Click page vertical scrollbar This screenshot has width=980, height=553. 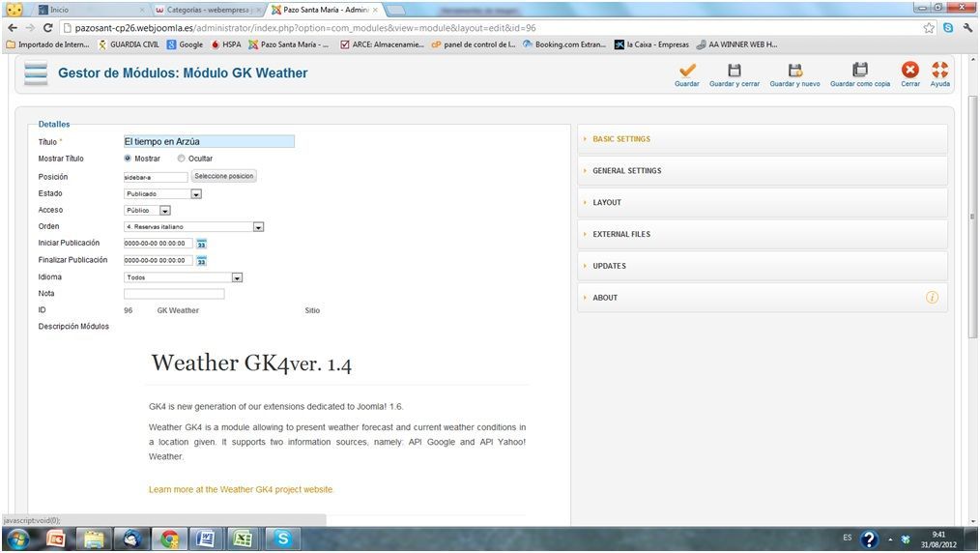[x=972, y=218]
